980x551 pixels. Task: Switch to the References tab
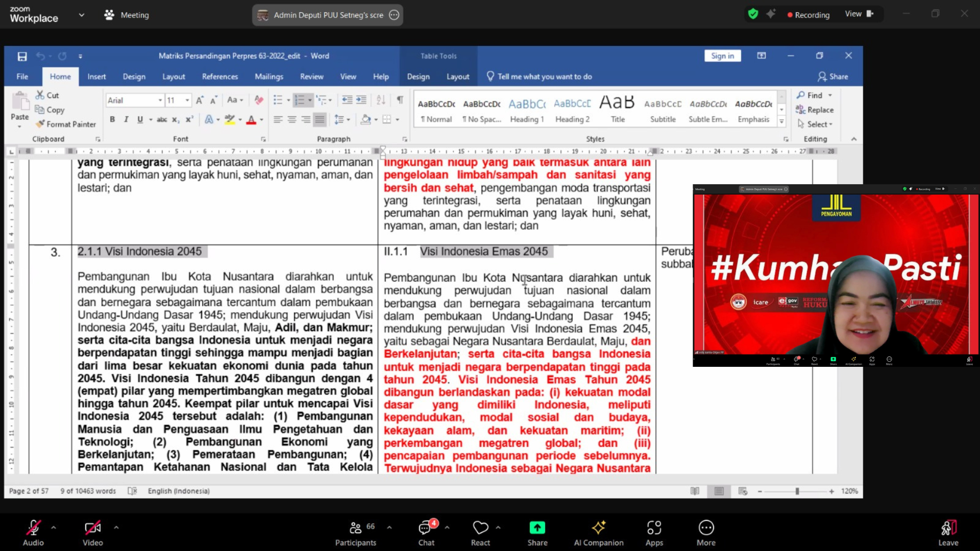(220, 77)
